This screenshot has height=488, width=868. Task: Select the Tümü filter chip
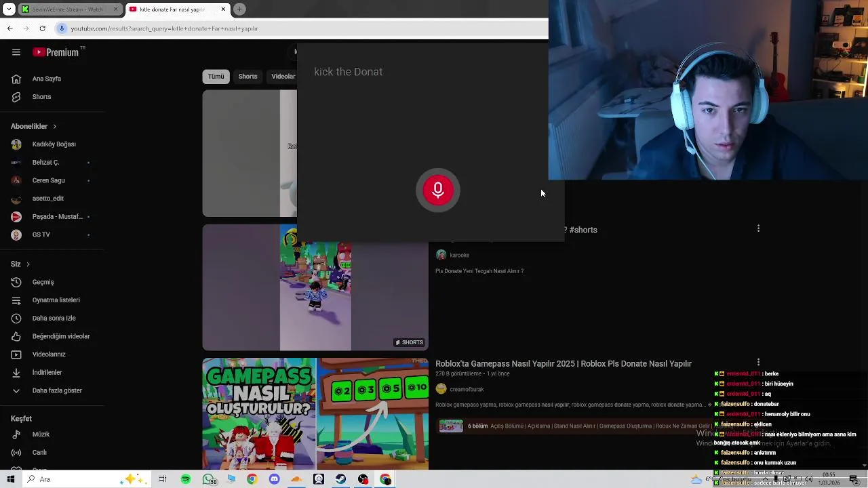[216, 77]
